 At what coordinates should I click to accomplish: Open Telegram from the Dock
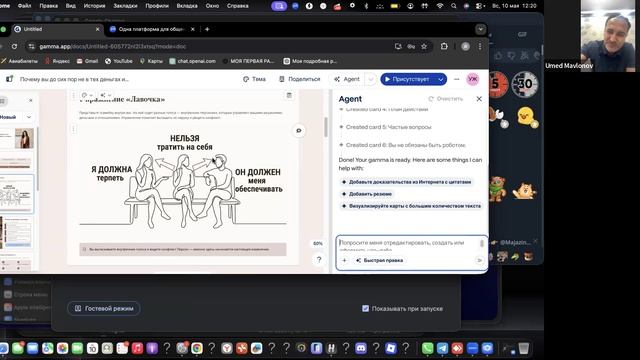click(442, 348)
